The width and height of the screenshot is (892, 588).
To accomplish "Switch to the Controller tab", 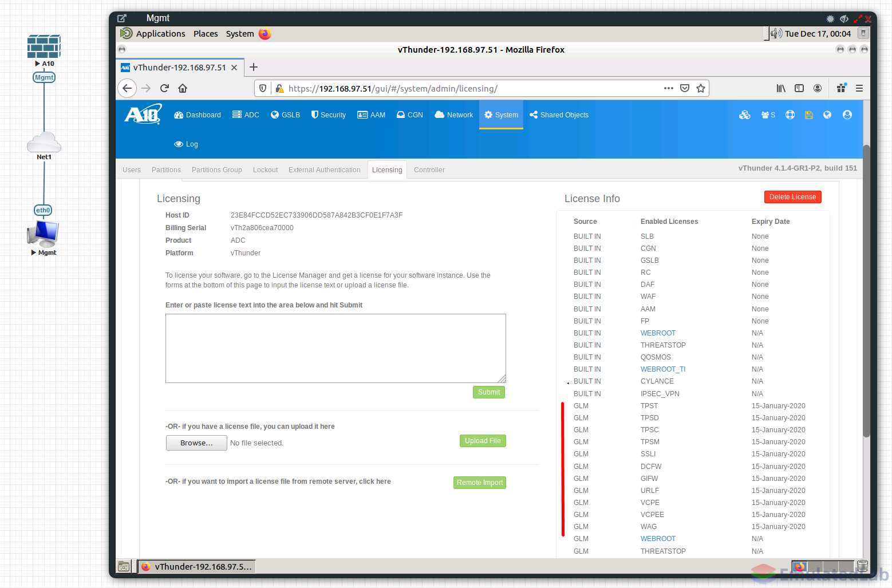I will point(429,170).
